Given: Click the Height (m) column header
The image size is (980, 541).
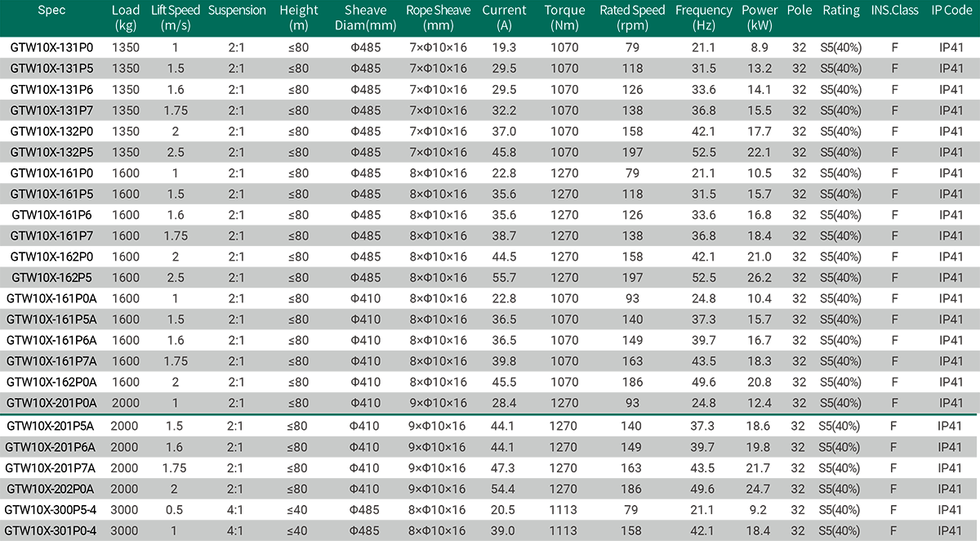Looking at the screenshot, I should (299, 17).
